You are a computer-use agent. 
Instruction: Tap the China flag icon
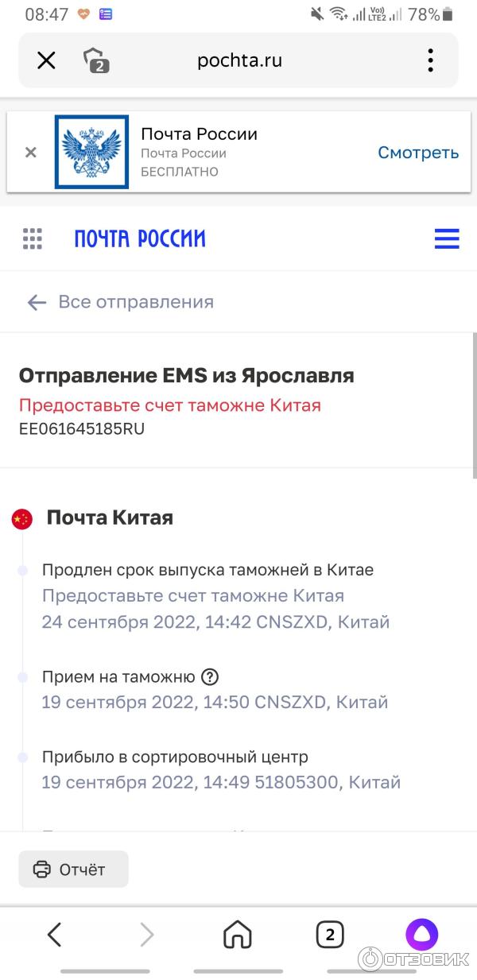(x=22, y=520)
